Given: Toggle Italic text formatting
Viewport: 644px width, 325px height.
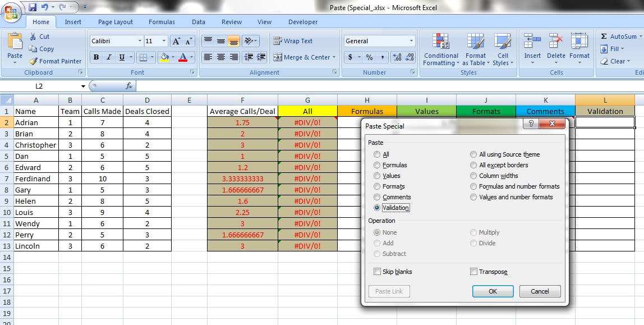Looking at the screenshot, I should tap(108, 57).
